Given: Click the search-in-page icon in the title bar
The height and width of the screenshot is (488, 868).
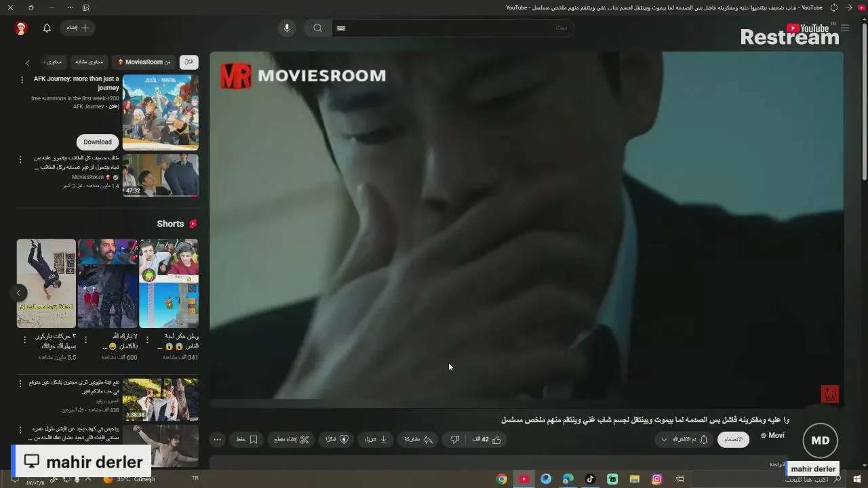Looking at the screenshot, I should tap(85, 7).
